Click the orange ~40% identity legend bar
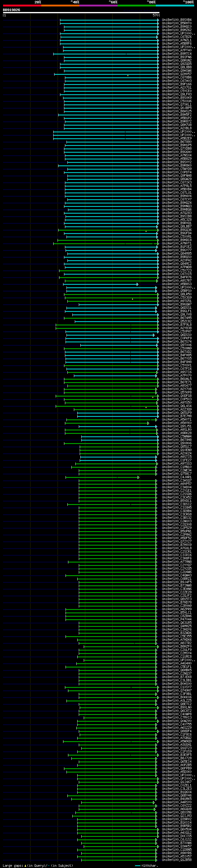Viewport: 197px width, 868px height. 60,6
